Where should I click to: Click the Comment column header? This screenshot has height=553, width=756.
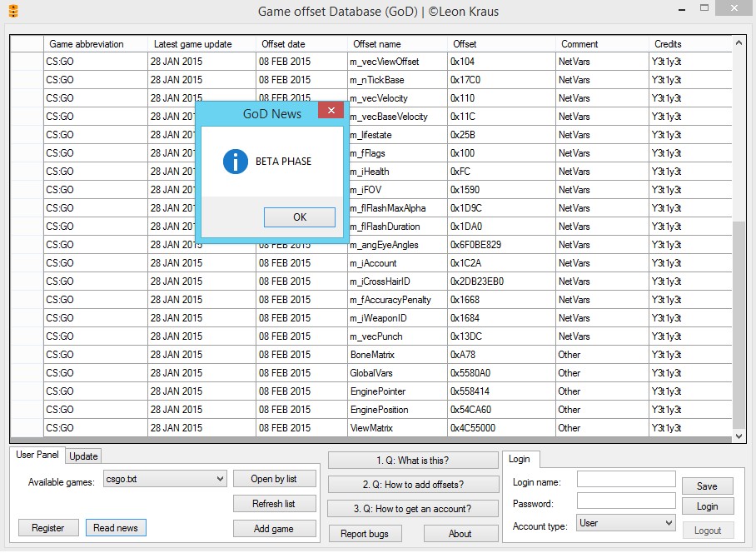(x=602, y=44)
